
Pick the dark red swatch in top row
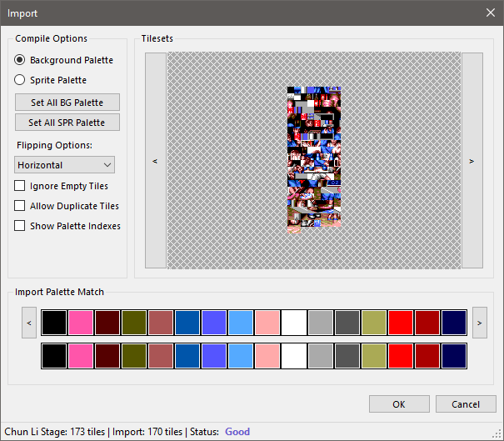pyautogui.click(x=427, y=323)
